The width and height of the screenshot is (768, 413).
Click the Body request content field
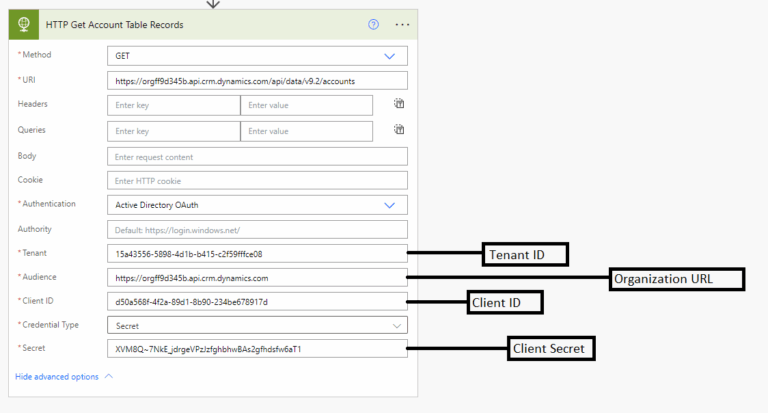point(257,157)
